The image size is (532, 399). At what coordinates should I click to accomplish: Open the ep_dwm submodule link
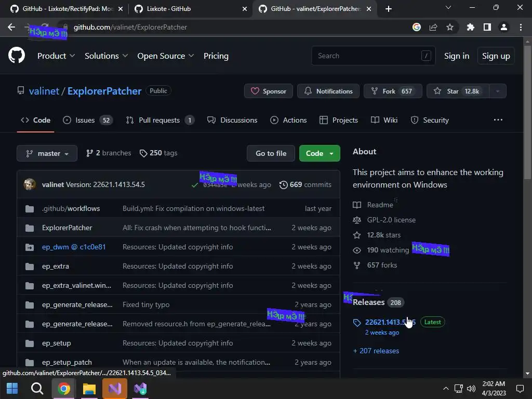point(74,247)
